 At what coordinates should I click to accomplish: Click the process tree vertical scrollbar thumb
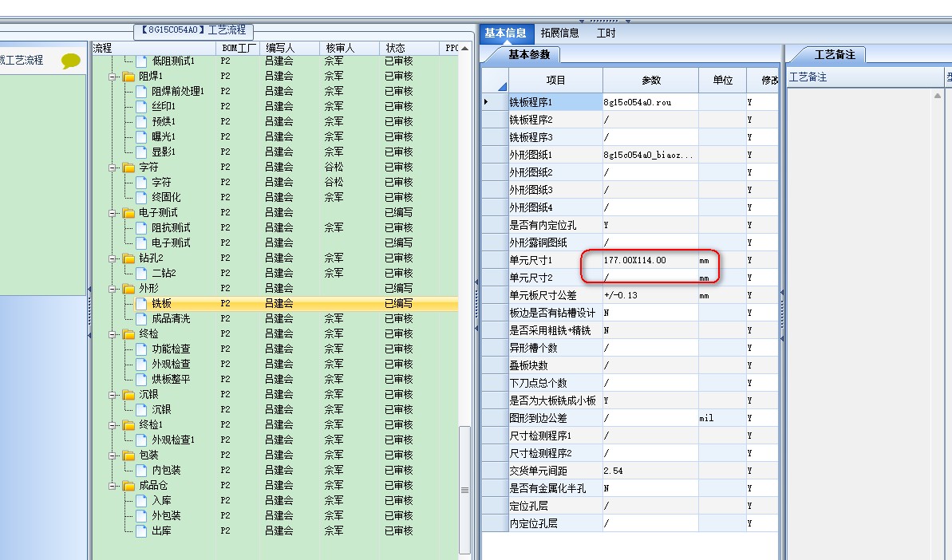(464, 490)
